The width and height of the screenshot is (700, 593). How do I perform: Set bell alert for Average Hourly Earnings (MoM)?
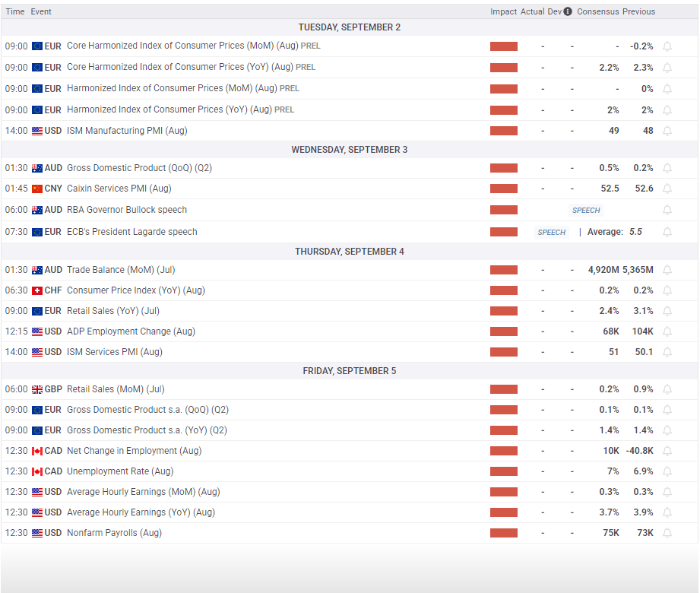tap(667, 492)
